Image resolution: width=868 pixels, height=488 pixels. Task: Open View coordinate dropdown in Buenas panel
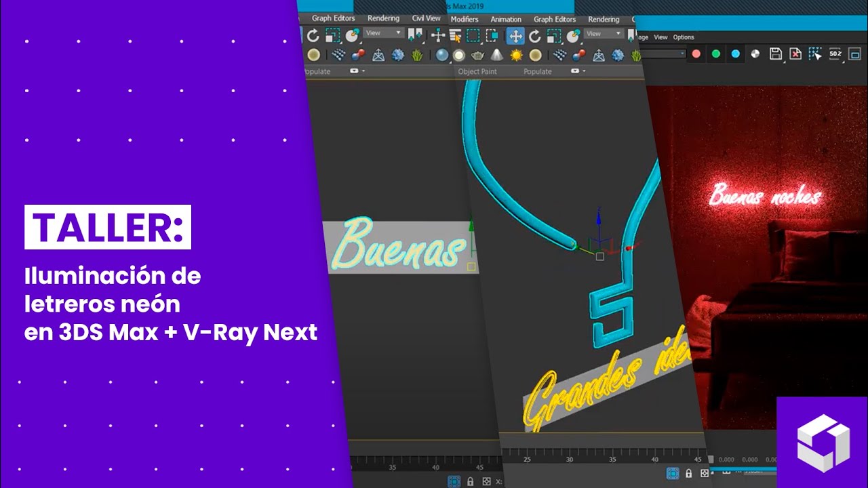(383, 33)
